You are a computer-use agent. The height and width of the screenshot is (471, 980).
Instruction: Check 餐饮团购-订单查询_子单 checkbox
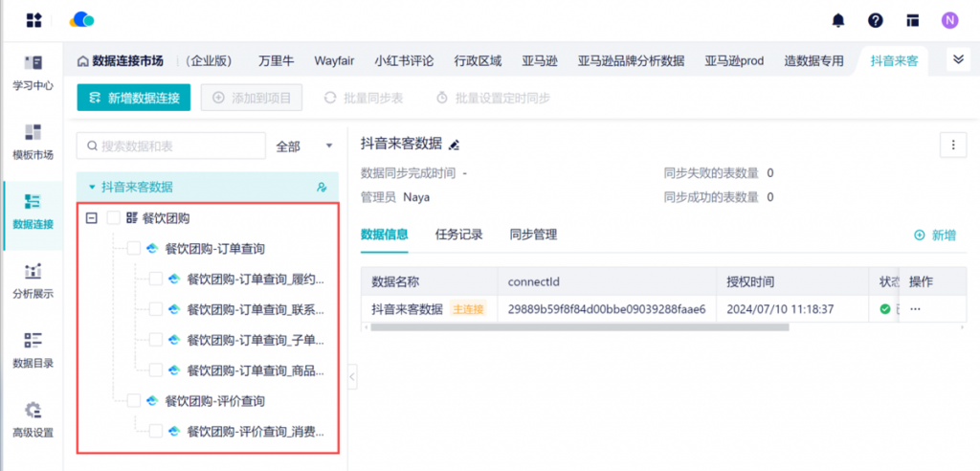pyautogui.click(x=156, y=340)
